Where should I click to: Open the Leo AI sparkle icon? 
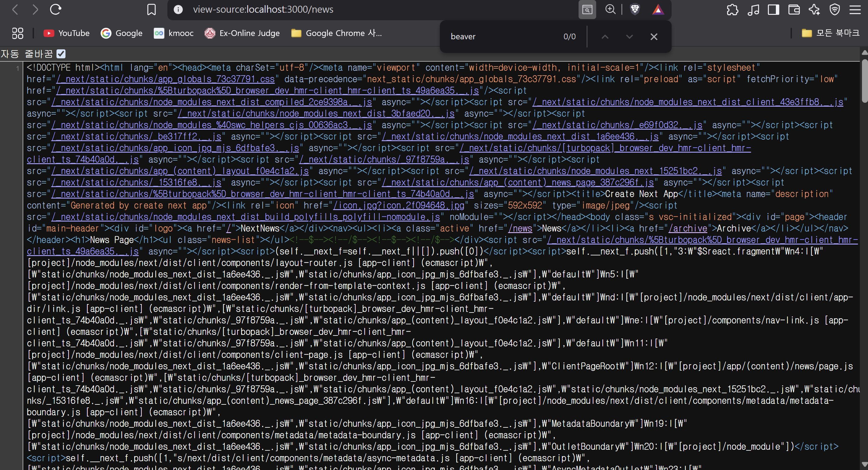click(x=814, y=9)
